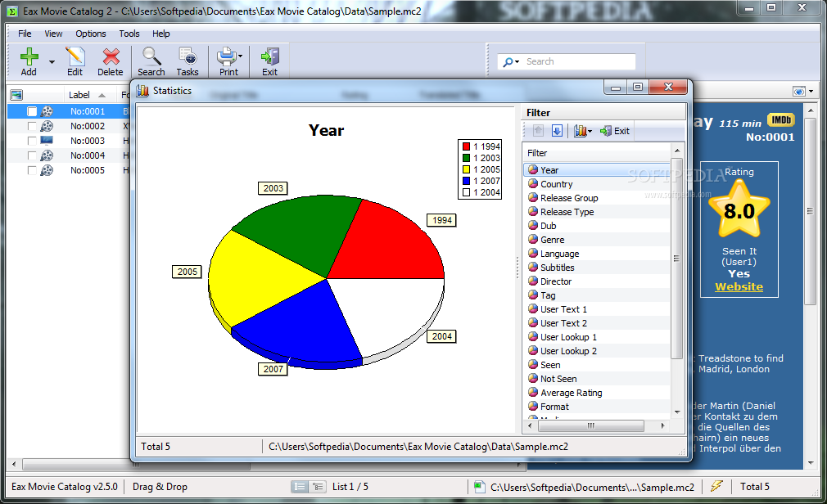This screenshot has width=827, height=504.
Task: Click the Print toolbar icon
Action: point(227,56)
